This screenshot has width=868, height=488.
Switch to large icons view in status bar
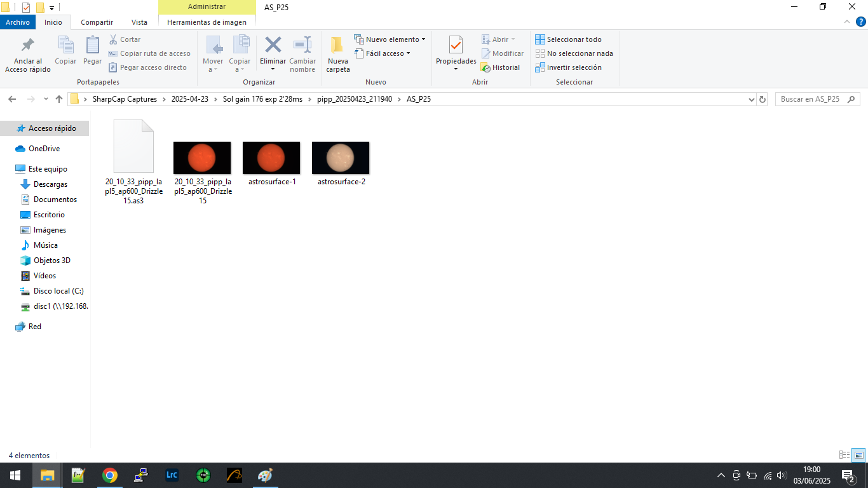point(858,455)
